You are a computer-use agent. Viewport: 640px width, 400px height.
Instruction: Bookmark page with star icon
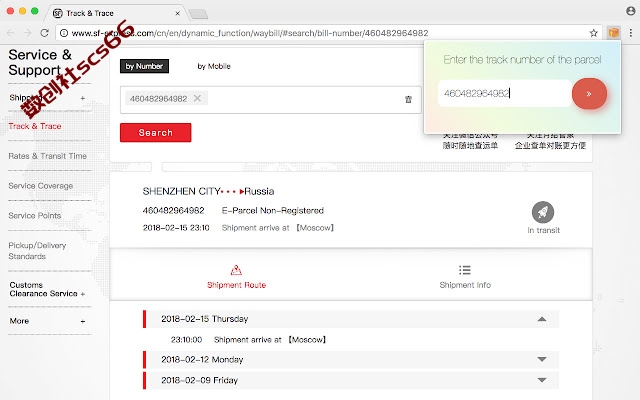click(593, 33)
